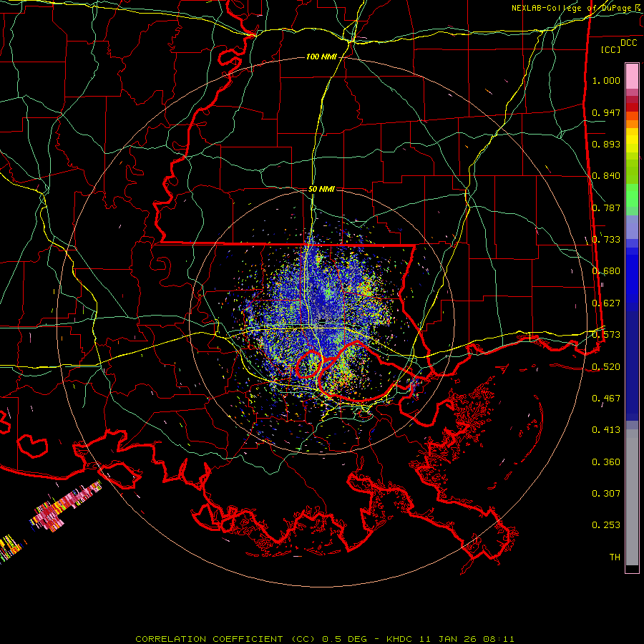
Task: Pick the lavender segment of the color bar
Action: (x=632, y=227)
